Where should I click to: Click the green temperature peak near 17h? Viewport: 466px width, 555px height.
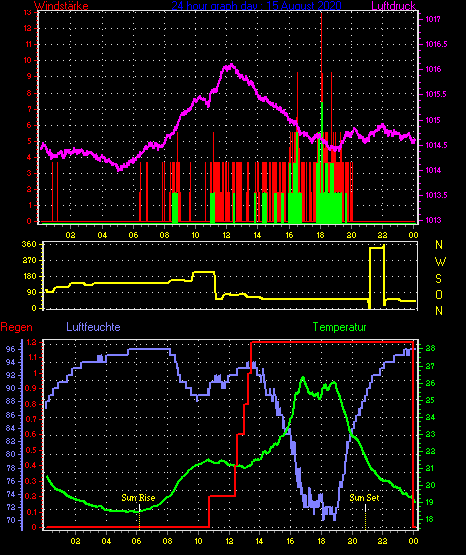[x=303, y=379]
